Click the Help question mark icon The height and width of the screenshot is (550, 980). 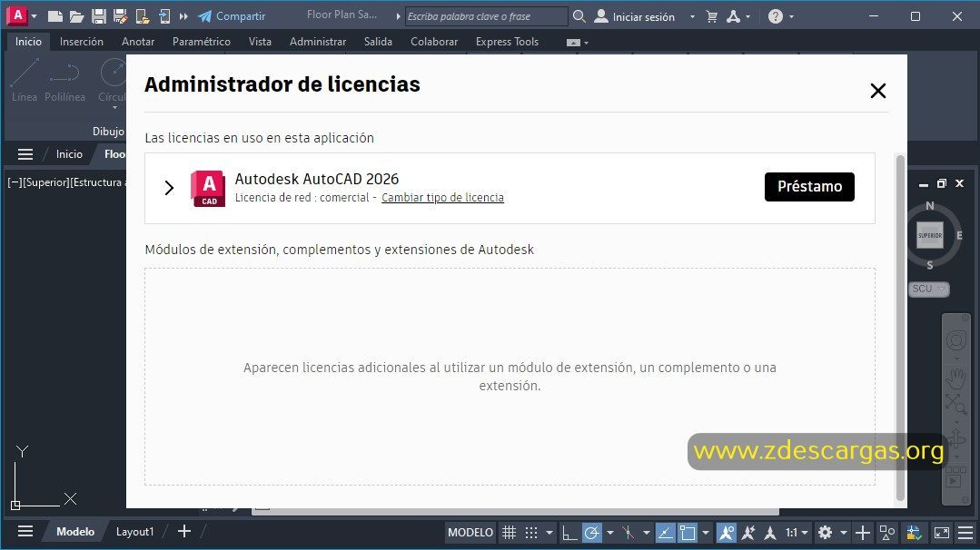(x=776, y=16)
